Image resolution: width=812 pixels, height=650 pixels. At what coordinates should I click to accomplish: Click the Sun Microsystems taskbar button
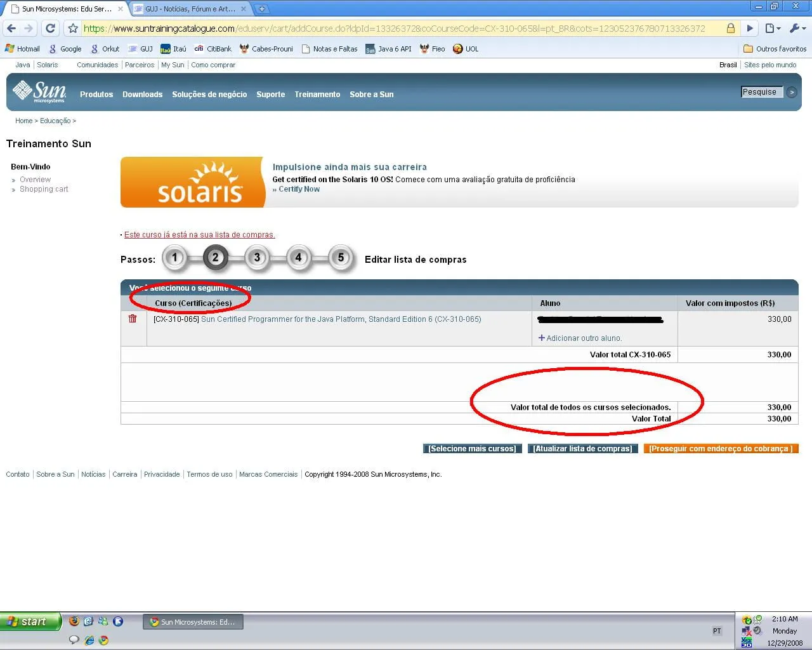(x=193, y=622)
